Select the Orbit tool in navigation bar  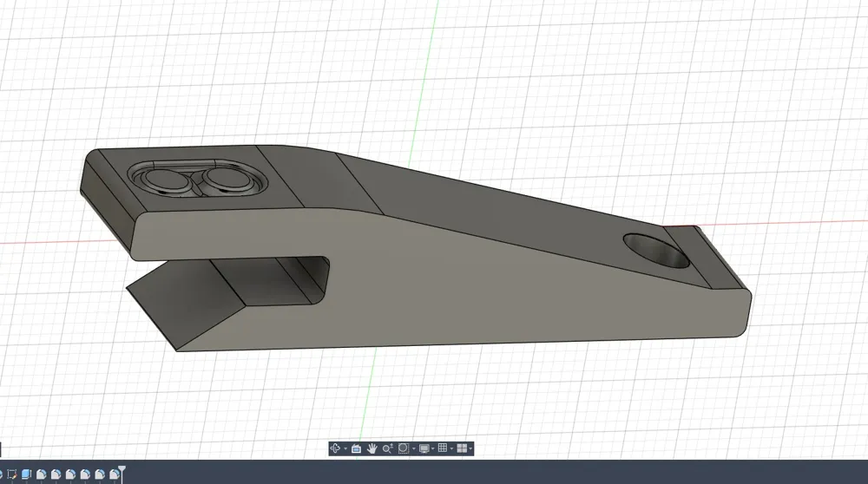click(335, 448)
